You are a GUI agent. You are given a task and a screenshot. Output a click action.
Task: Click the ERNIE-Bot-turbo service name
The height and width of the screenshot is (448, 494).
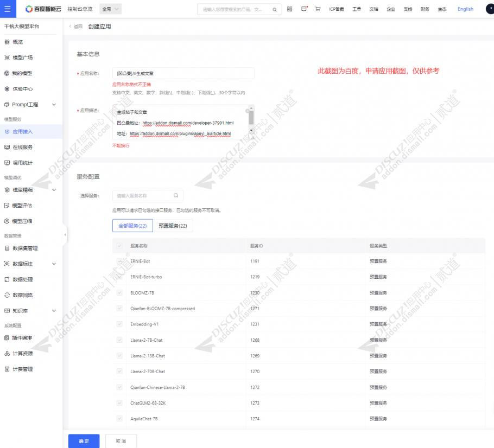point(146,277)
